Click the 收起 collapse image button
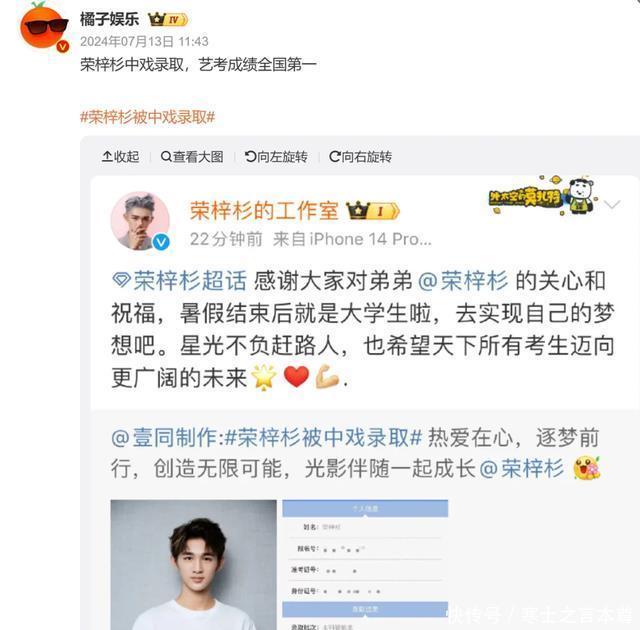Screen dimensions: 640x630 (120, 157)
